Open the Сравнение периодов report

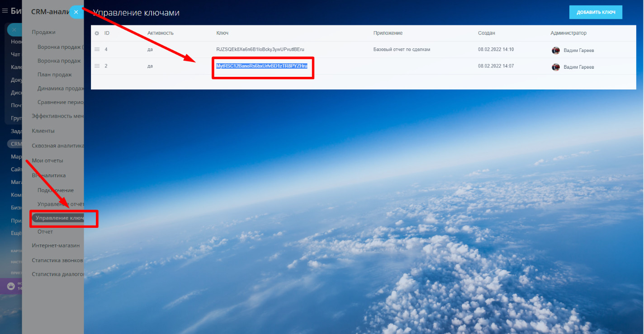tap(61, 102)
